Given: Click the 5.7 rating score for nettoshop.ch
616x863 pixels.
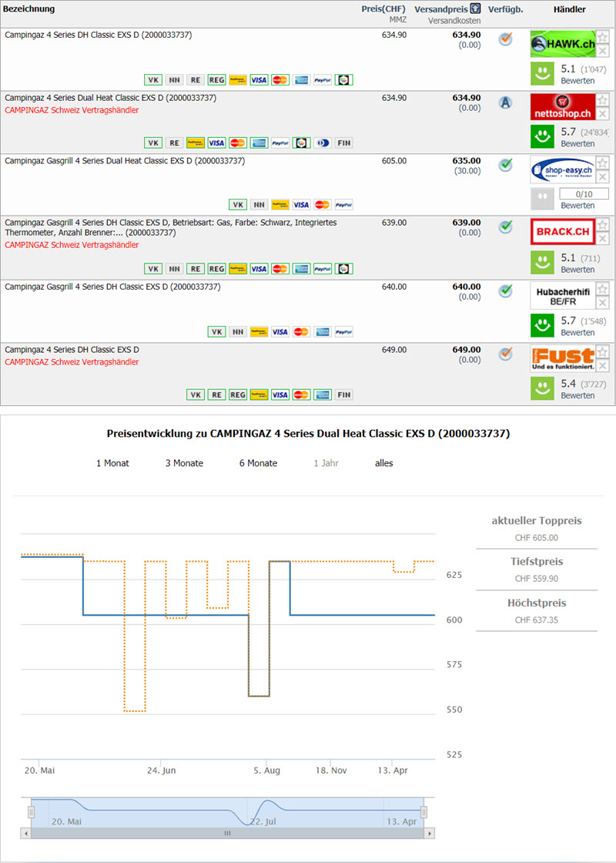Looking at the screenshot, I should 568,132.
